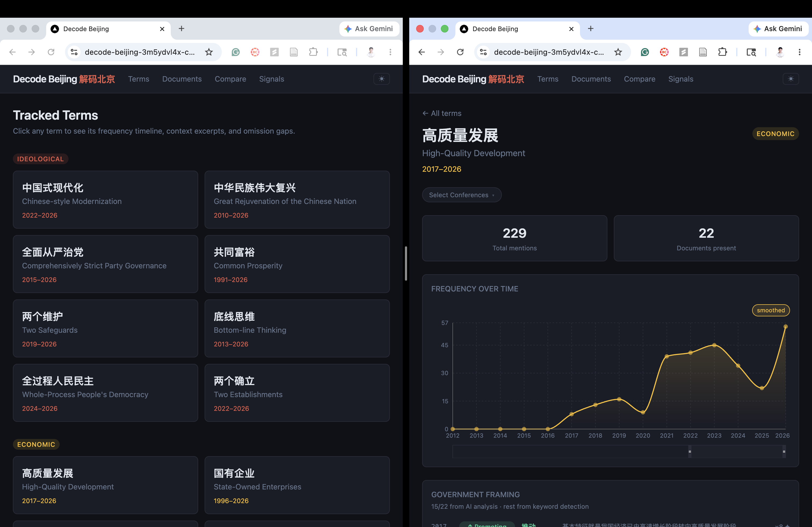Toggle the smoothed chart option
The height and width of the screenshot is (527, 812).
(x=771, y=310)
